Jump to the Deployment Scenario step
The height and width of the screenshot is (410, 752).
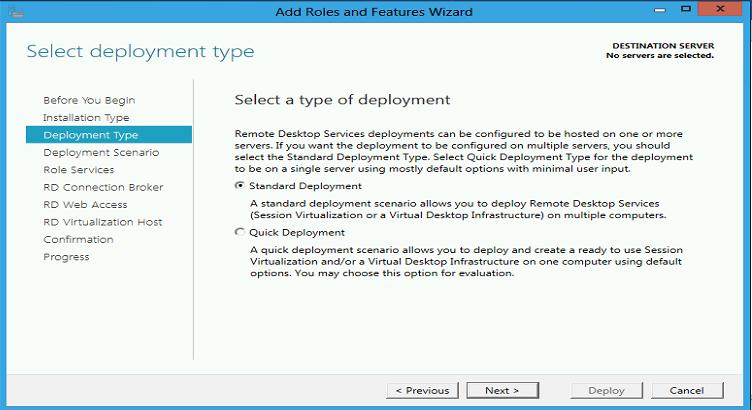tap(101, 152)
